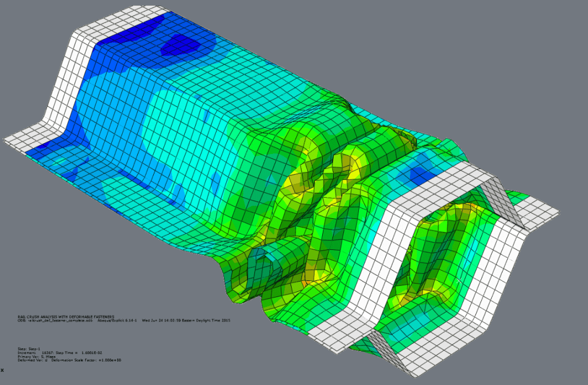Click the Step: Step-1 label

(x=29, y=348)
